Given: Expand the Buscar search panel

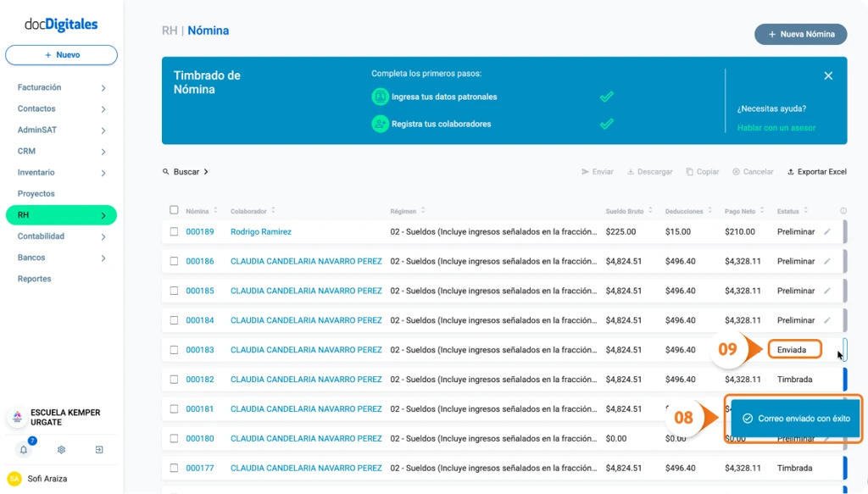Looking at the screenshot, I should tap(186, 172).
